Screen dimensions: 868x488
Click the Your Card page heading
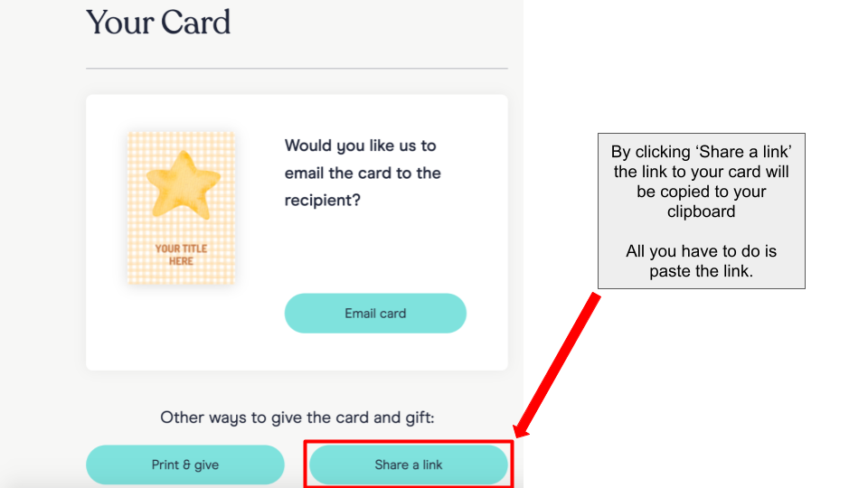158,23
